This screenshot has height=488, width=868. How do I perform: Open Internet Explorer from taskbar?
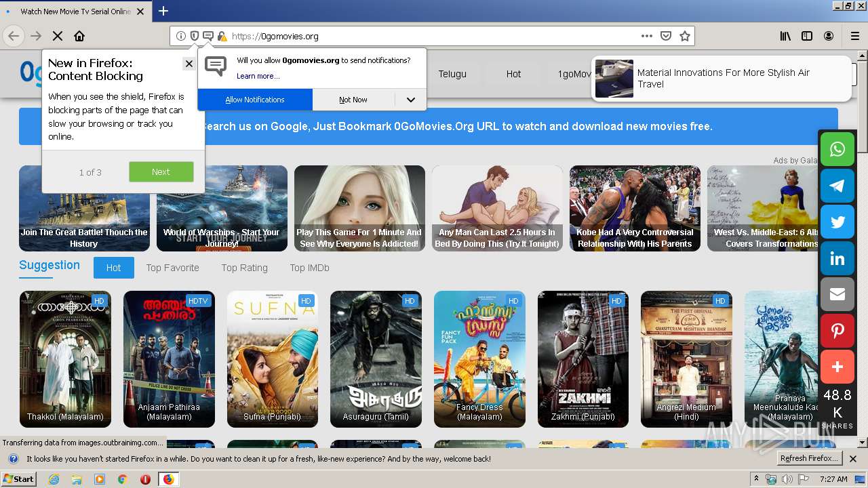[x=54, y=479]
